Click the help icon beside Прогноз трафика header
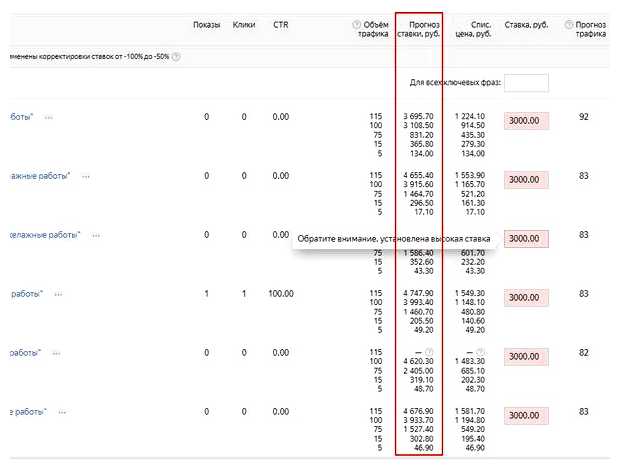 point(568,25)
